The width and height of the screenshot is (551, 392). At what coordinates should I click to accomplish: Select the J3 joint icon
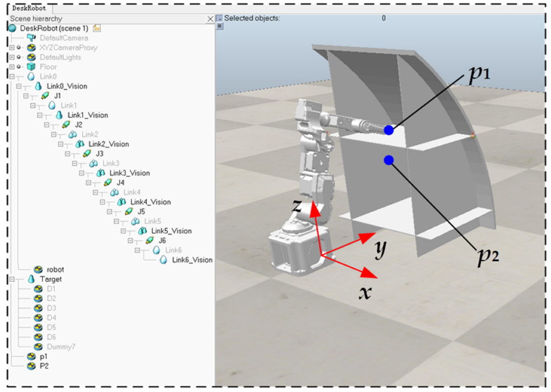(x=87, y=154)
